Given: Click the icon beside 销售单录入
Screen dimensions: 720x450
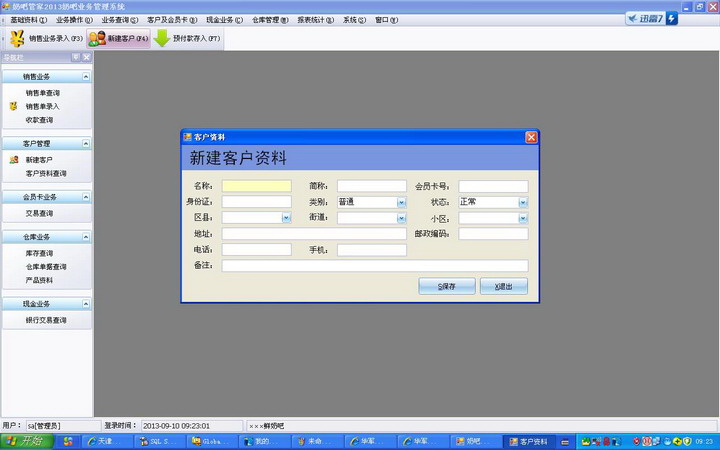Looking at the screenshot, I should [x=13, y=106].
